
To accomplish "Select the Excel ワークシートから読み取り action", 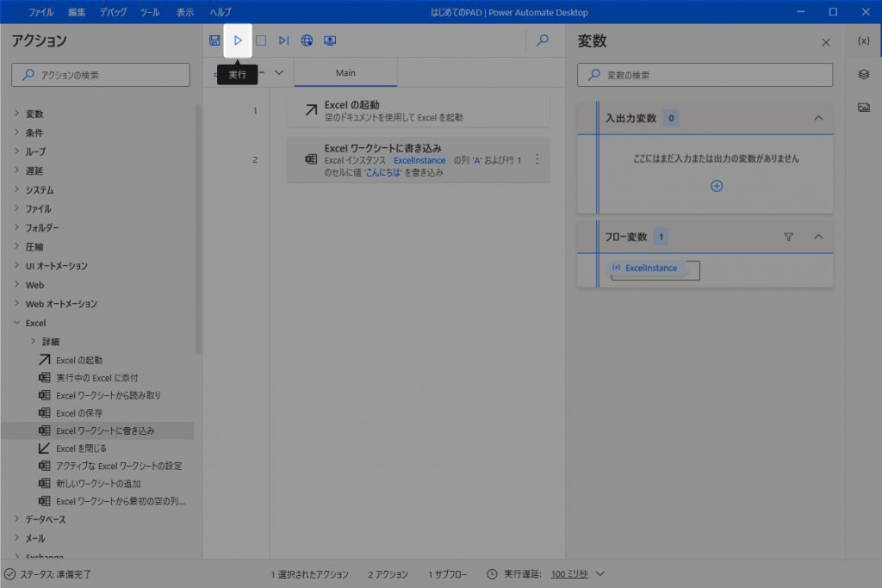I will coord(108,396).
